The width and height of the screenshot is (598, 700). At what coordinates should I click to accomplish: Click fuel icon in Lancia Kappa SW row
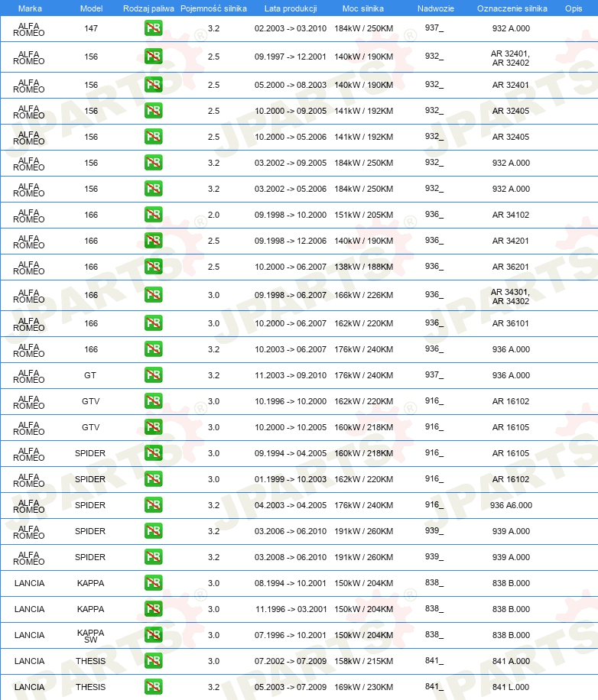[153, 634]
